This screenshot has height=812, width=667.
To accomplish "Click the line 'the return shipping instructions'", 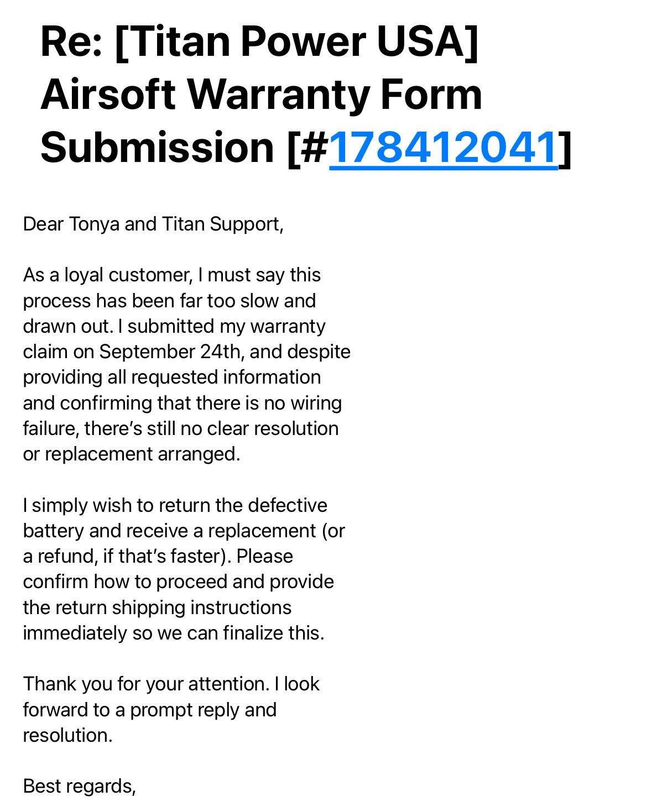I will 157,607.
